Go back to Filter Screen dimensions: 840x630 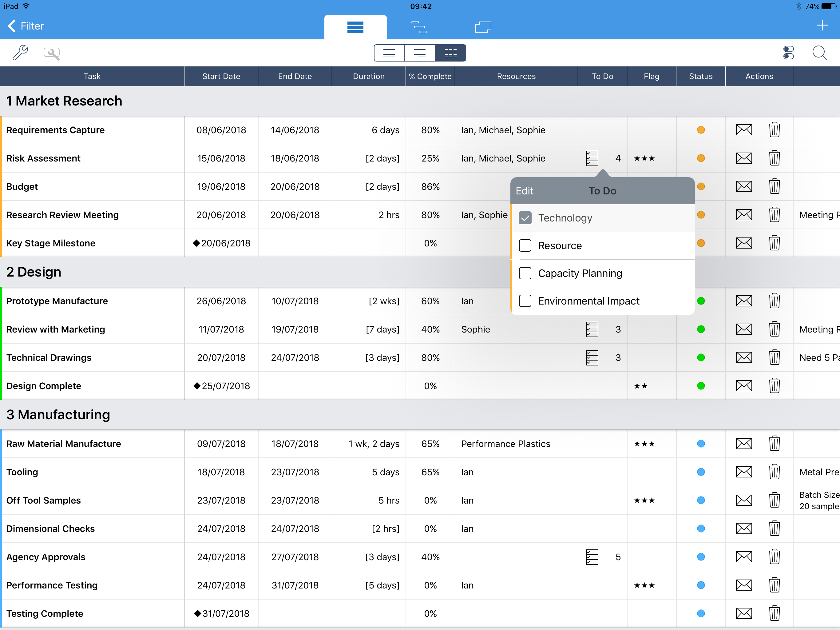pos(26,26)
